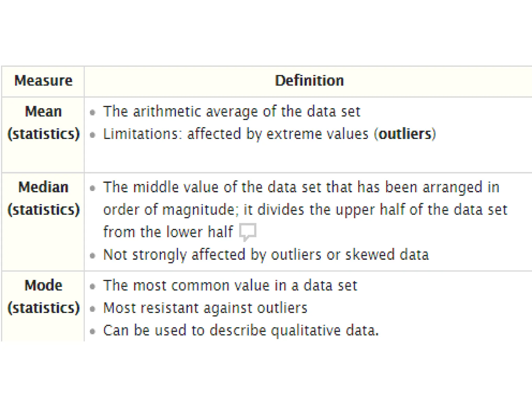The image size is (532, 399).
Task: Click the comment bubble icon after 'lower half'
Action: coord(248,231)
